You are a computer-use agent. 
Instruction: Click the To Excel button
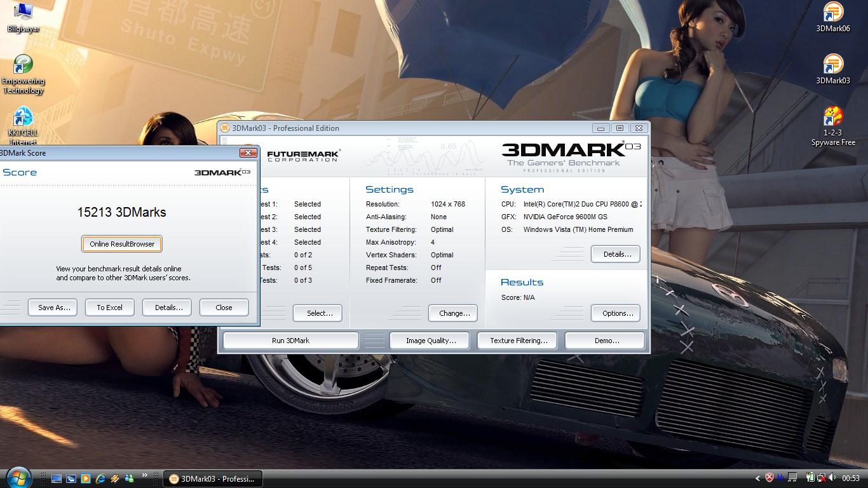click(110, 308)
